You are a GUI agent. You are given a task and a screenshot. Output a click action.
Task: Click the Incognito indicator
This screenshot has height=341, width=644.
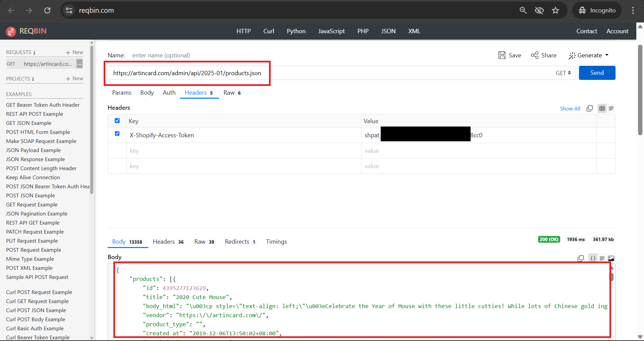(597, 10)
